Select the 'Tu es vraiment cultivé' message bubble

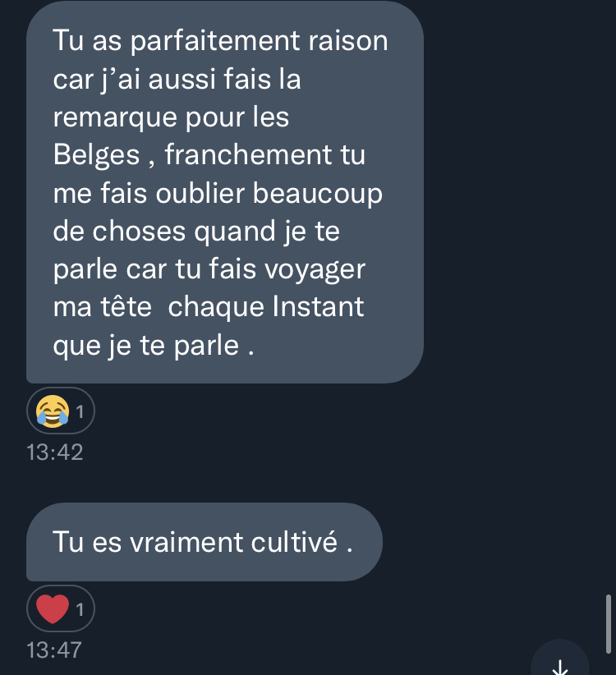coord(204,541)
